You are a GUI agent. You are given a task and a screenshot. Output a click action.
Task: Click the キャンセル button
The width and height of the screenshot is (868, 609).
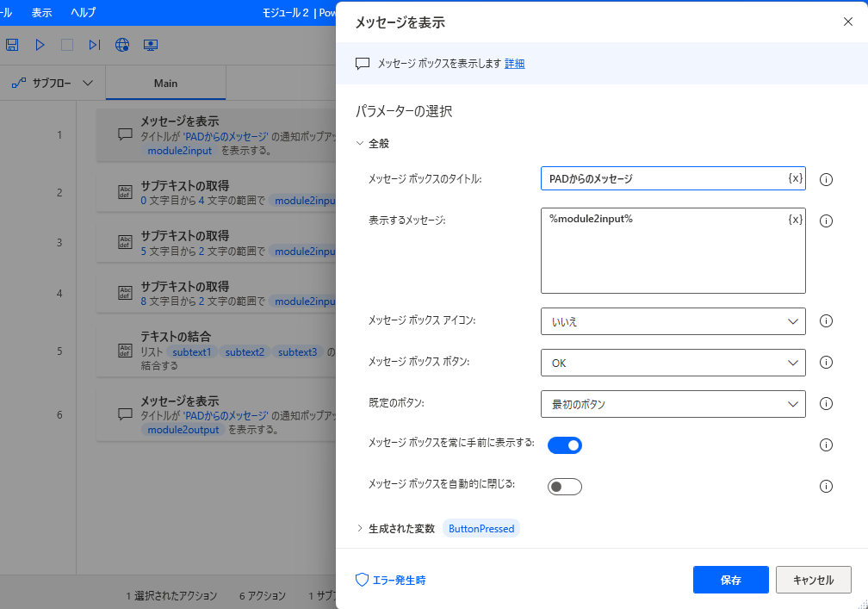pyautogui.click(x=813, y=580)
